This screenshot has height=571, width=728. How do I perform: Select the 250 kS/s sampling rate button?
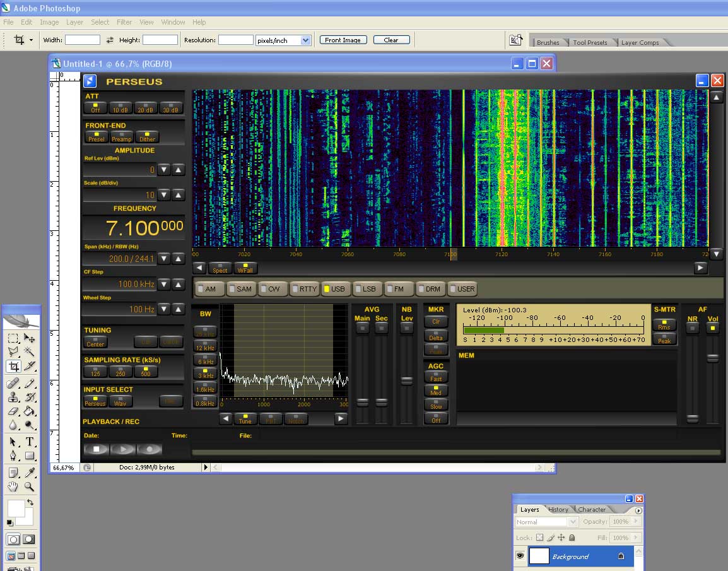tap(120, 372)
